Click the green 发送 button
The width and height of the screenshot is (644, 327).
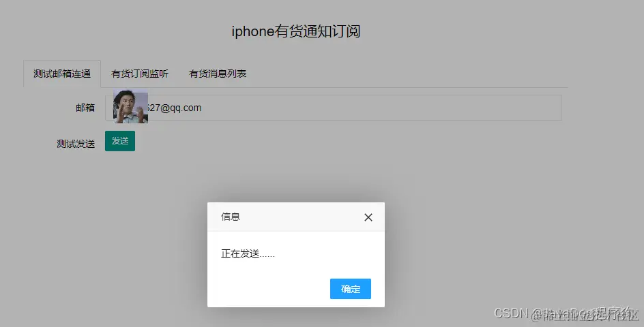[x=120, y=141]
